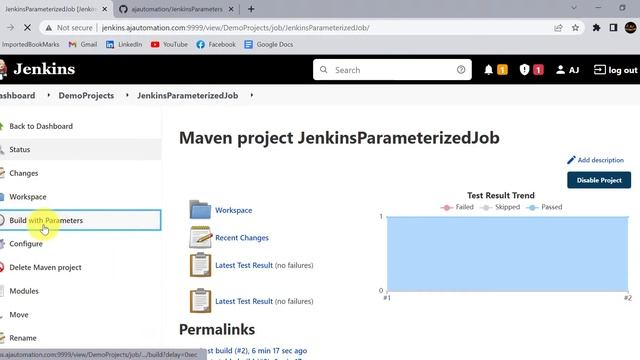
Task: Expand the DemoProjects breadcrumb dropdown arrow
Action: click(x=127, y=95)
